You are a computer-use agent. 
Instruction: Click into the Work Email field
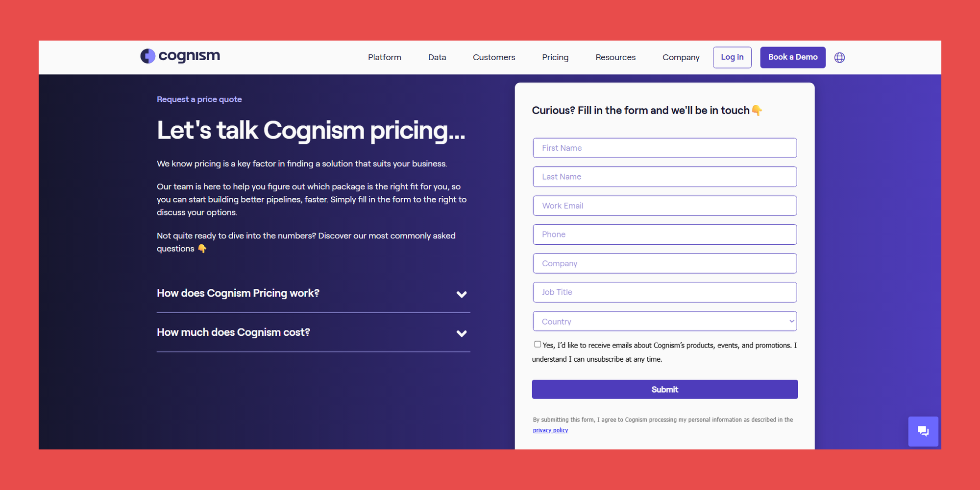664,206
